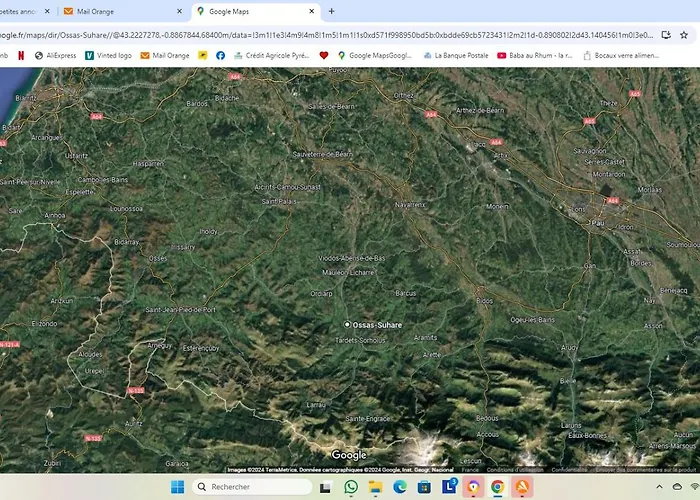Switch to the Mail Orange tab
Image resolution: width=700 pixels, height=500 pixels.
(120, 12)
